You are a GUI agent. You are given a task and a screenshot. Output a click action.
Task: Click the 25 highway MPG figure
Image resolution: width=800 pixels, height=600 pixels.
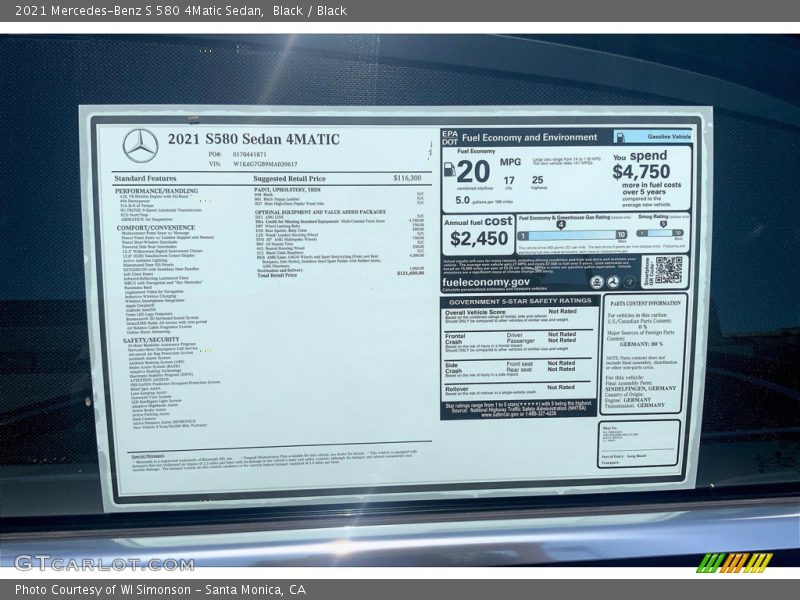[537, 180]
